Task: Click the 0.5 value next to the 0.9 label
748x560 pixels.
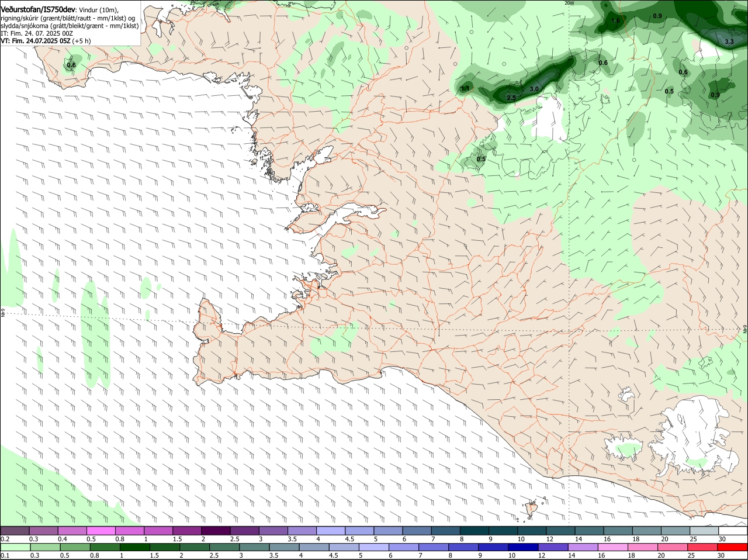Action: point(669,91)
